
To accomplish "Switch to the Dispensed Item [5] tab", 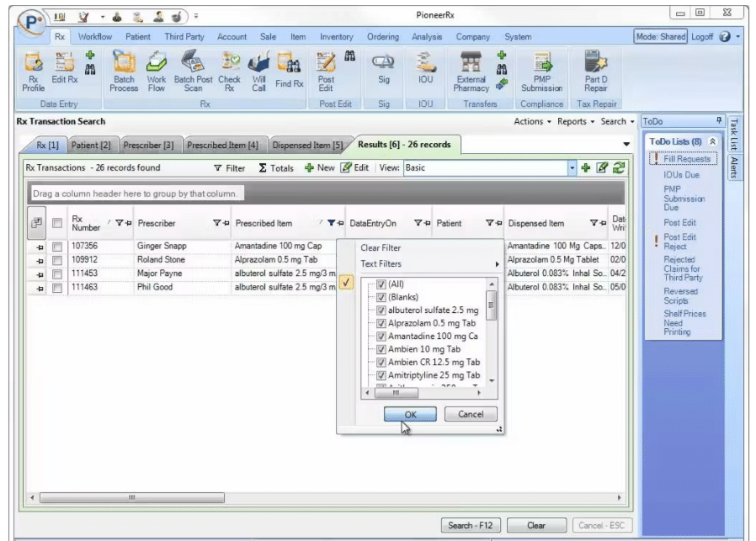I will pyautogui.click(x=307, y=145).
